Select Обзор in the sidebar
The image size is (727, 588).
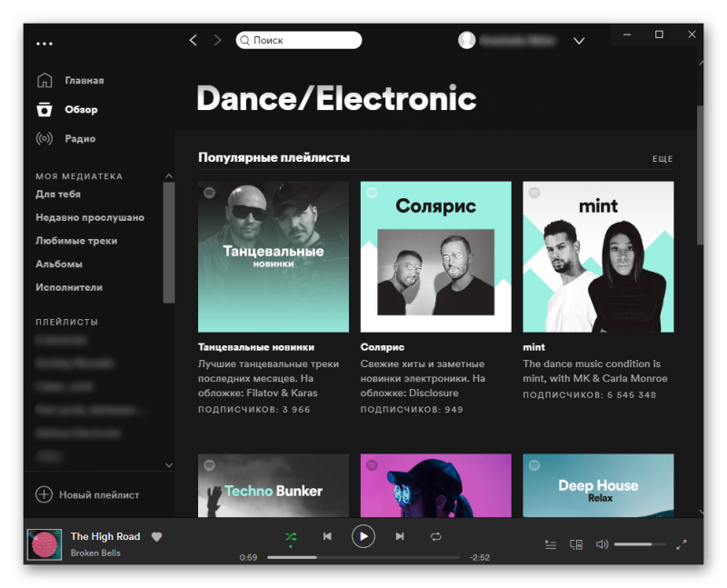(x=81, y=109)
